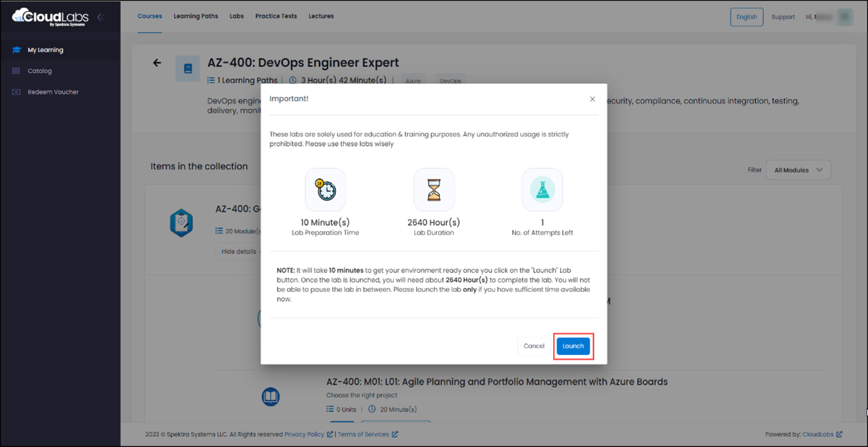Click the "3 Hour(s) 42 Minute(s)" duration text

point(344,81)
